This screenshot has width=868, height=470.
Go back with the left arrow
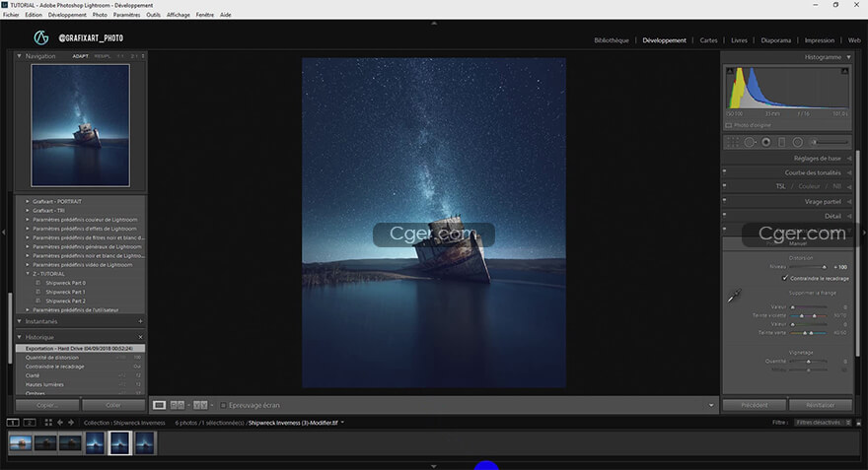click(x=60, y=423)
